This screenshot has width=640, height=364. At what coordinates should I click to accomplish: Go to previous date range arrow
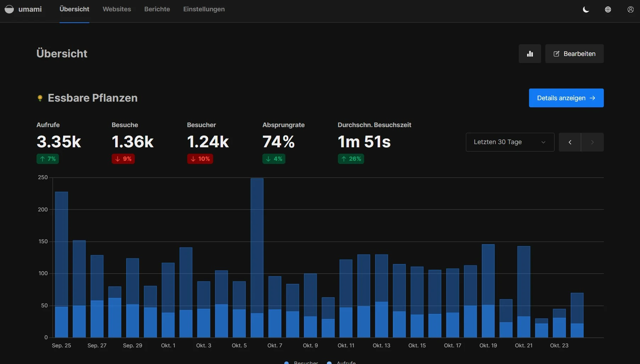(570, 142)
